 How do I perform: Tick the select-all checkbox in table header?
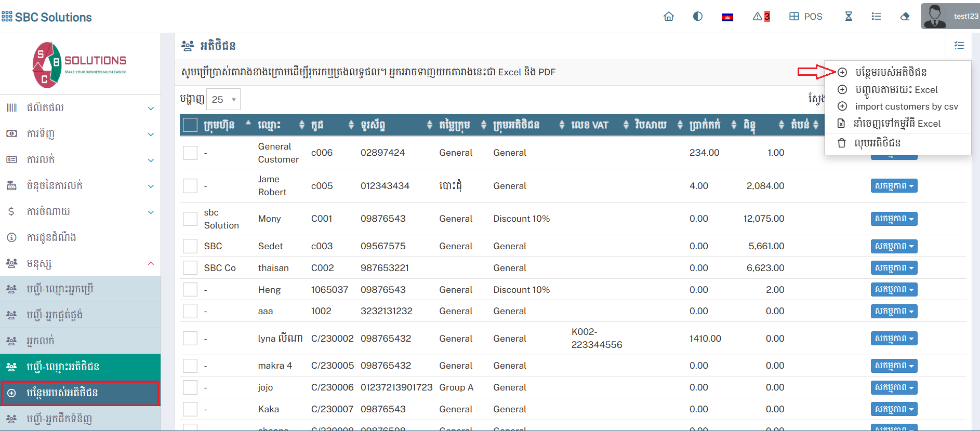point(190,125)
